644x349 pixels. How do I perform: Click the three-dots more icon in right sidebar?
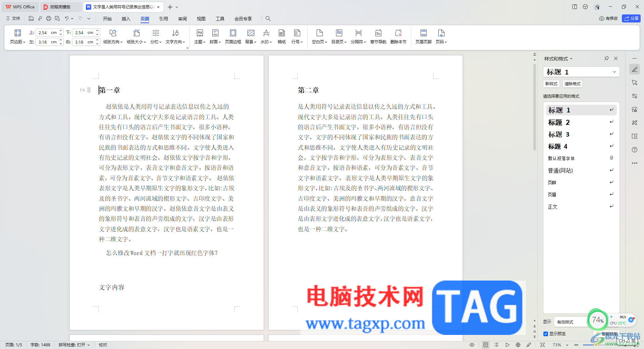[635, 163]
